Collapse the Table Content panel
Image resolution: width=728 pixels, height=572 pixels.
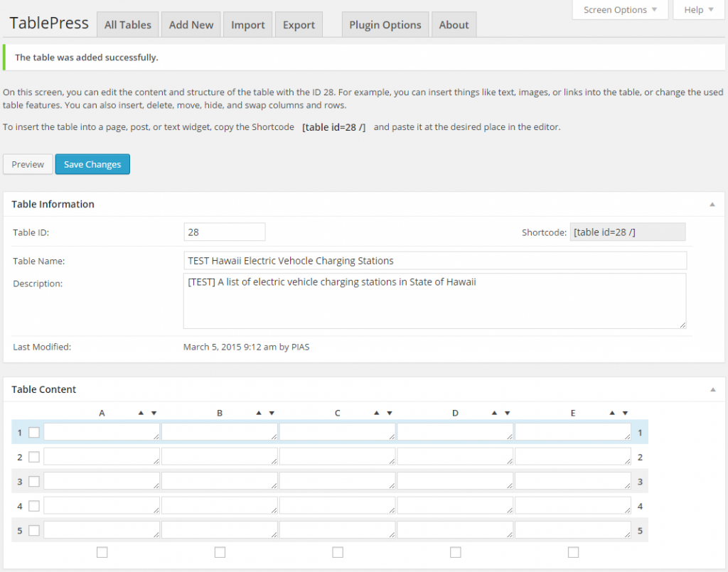coord(712,389)
